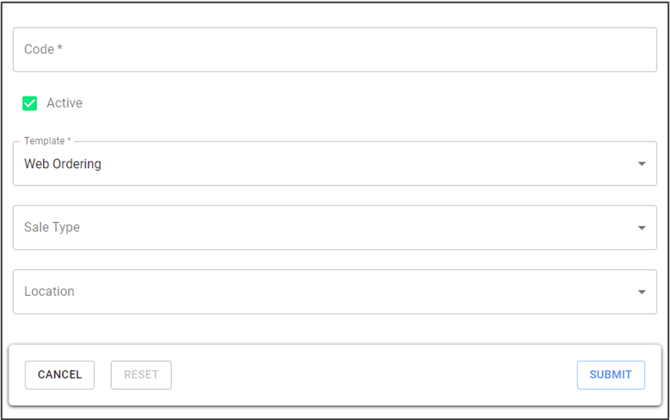Toggle the green checkmark box

(x=30, y=103)
